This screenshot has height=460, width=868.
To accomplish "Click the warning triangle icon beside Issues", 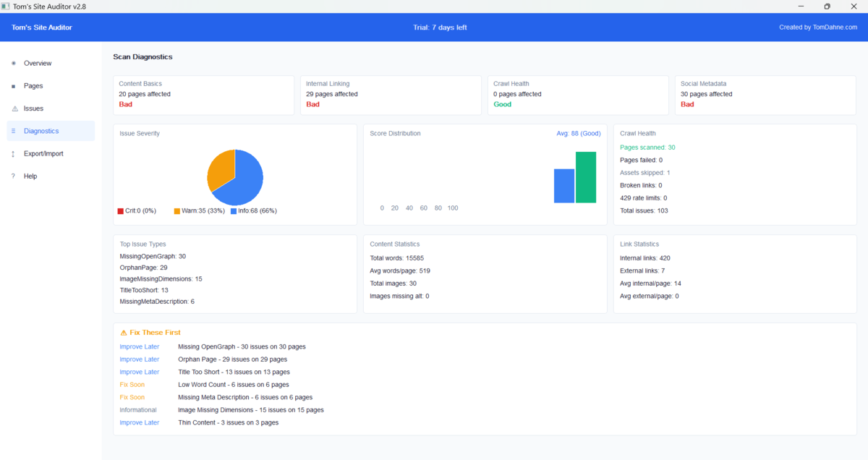I will click(x=14, y=108).
